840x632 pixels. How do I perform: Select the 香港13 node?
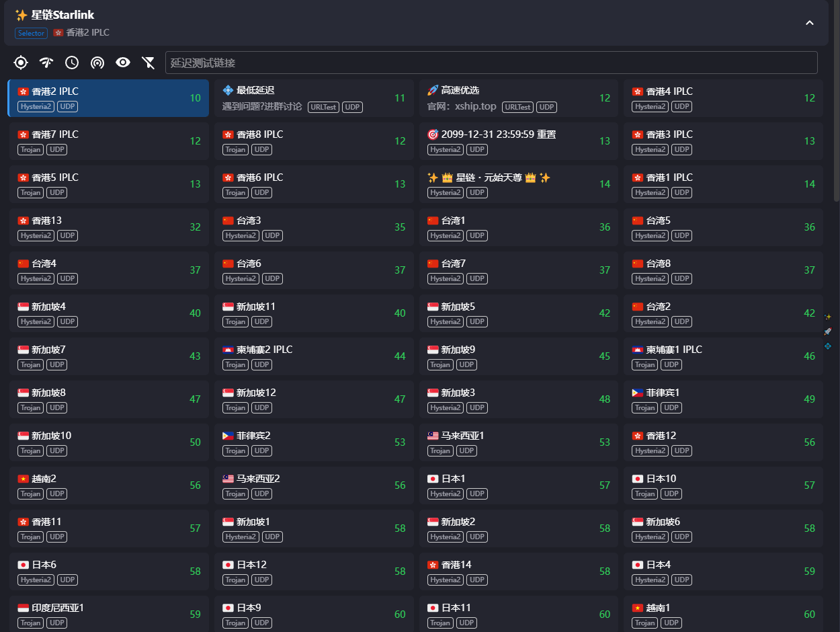pyautogui.click(x=110, y=227)
